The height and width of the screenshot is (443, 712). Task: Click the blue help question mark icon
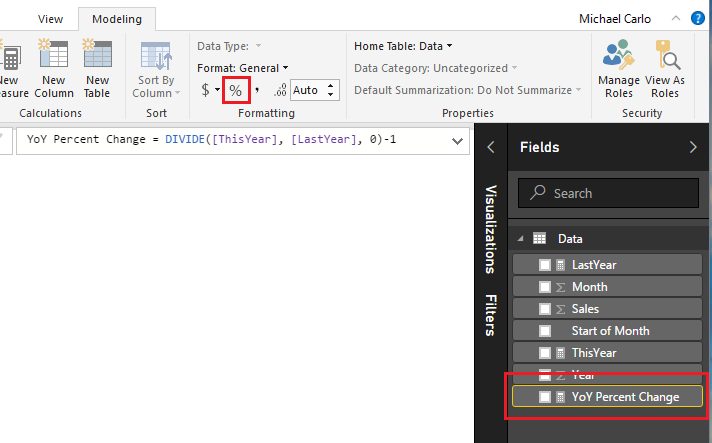pyautogui.click(x=697, y=19)
